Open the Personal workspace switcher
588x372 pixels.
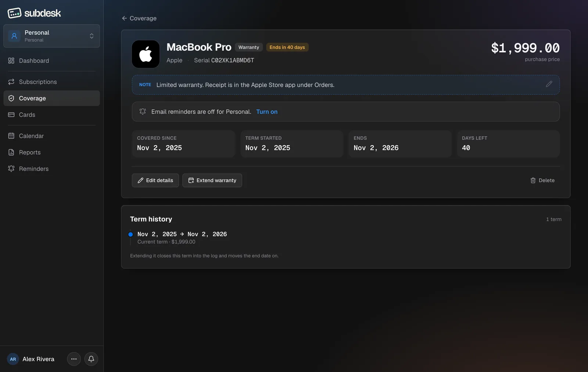pyautogui.click(x=51, y=36)
